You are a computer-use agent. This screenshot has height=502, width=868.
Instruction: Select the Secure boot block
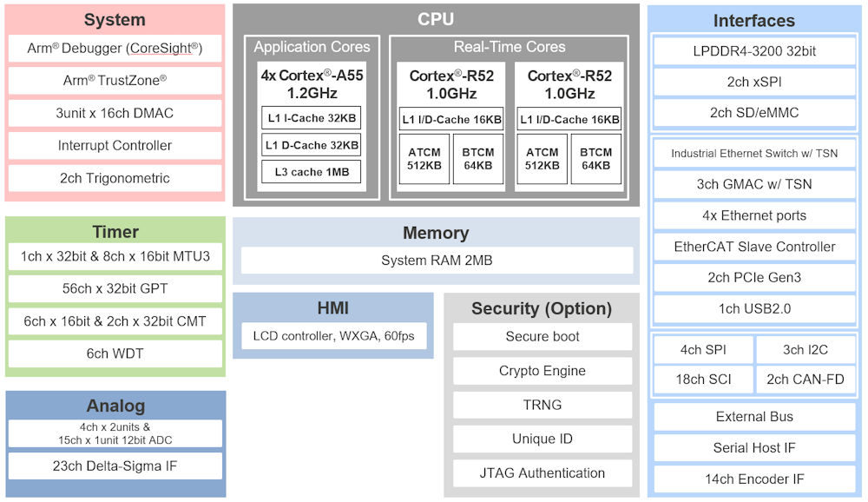point(542,337)
